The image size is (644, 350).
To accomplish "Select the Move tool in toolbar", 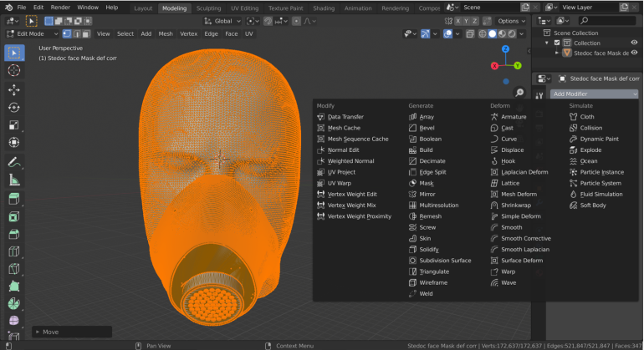I will coord(14,89).
